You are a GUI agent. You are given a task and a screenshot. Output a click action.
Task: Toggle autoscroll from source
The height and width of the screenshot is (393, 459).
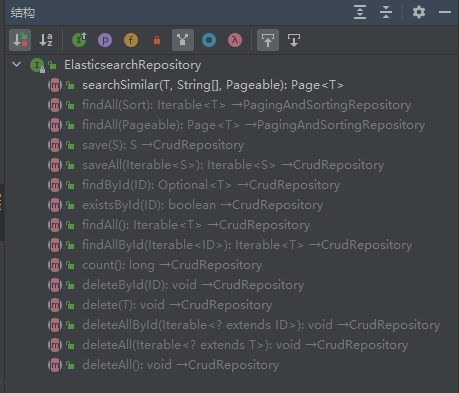click(x=294, y=40)
